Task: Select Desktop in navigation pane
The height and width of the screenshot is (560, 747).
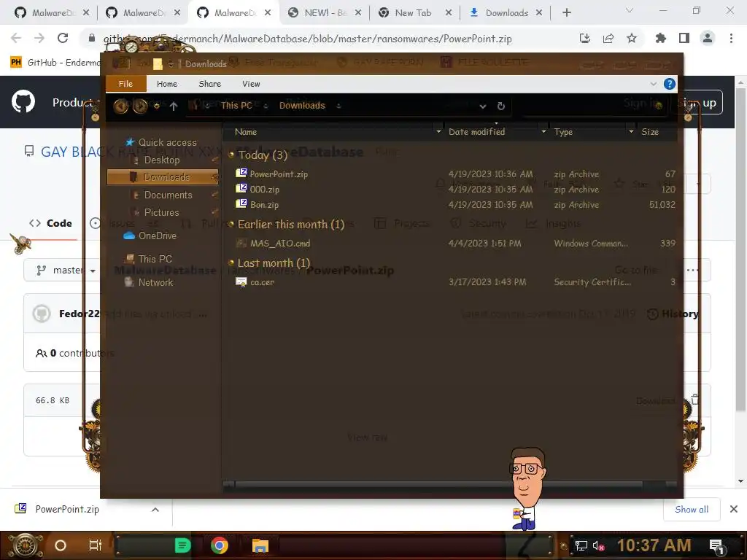Action: click(x=162, y=160)
